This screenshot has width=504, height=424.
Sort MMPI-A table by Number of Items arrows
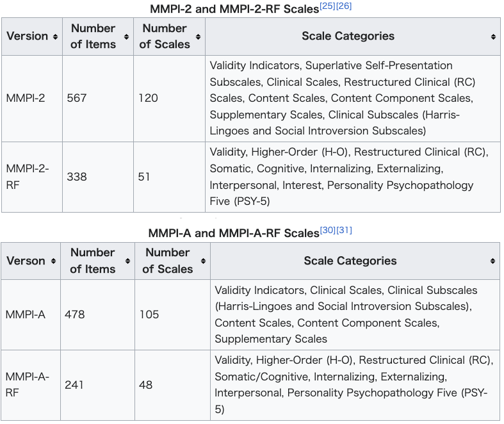point(127,261)
